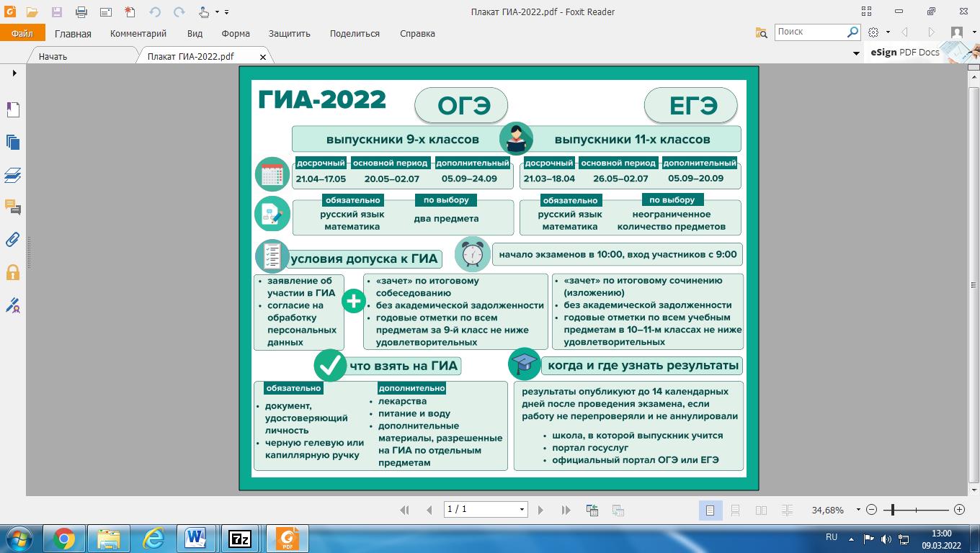Screen dimensions: 980x553
Task: Toggle facing two-page view mode
Action: (761, 510)
